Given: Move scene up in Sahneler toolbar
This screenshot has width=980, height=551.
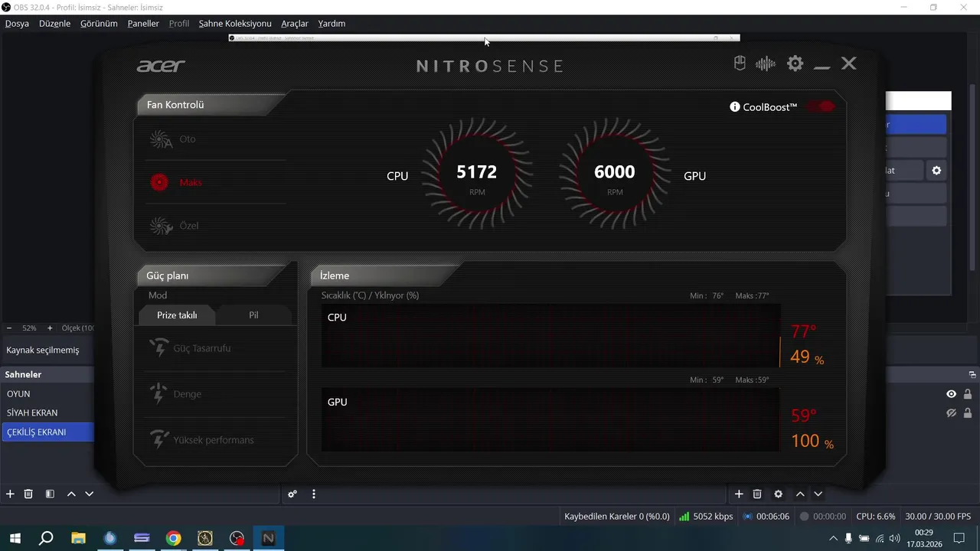Looking at the screenshot, I should pyautogui.click(x=71, y=494).
